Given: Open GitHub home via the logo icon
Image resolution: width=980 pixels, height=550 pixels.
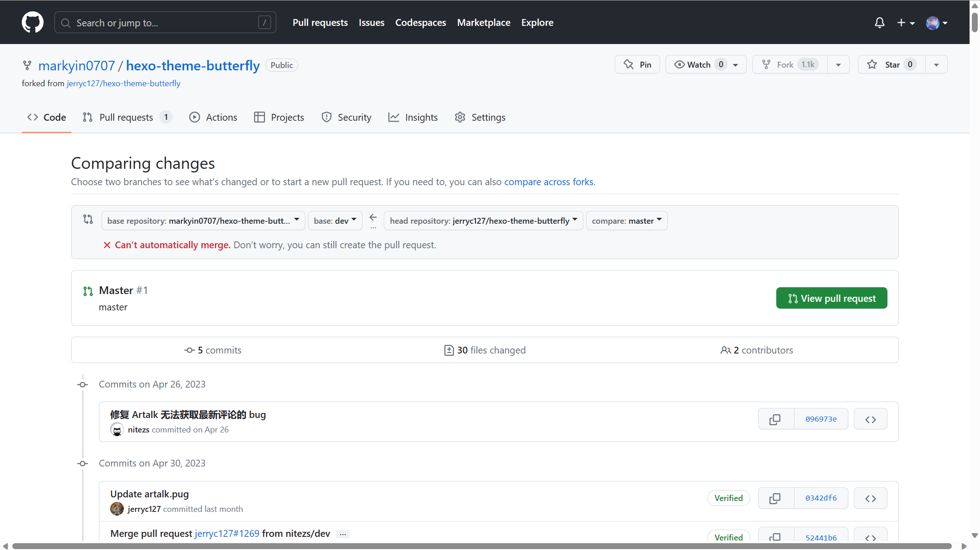Looking at the screenshot, I should [x=32, y=22].
